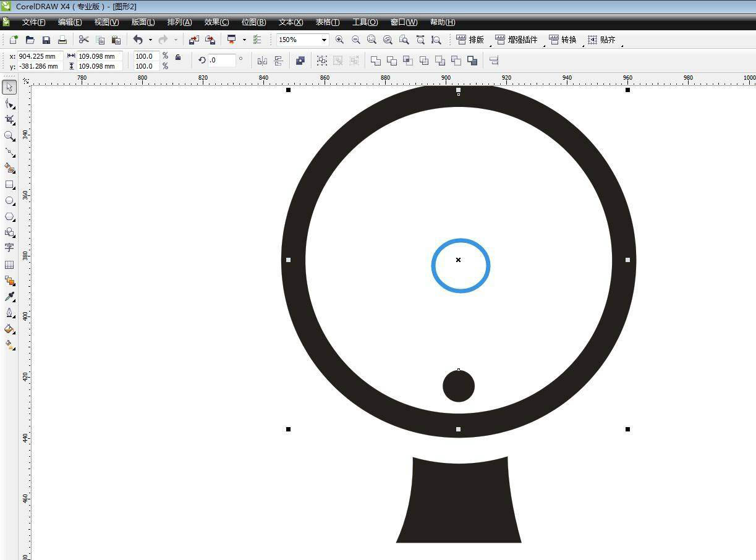
Task: Click the Cut scissors icon
Action: 84,40
